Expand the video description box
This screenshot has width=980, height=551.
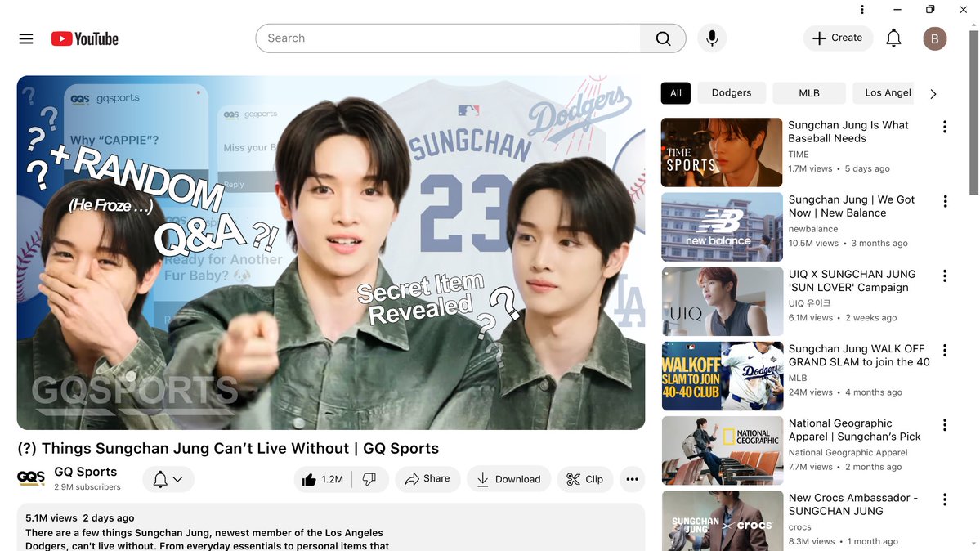(331, 527)
